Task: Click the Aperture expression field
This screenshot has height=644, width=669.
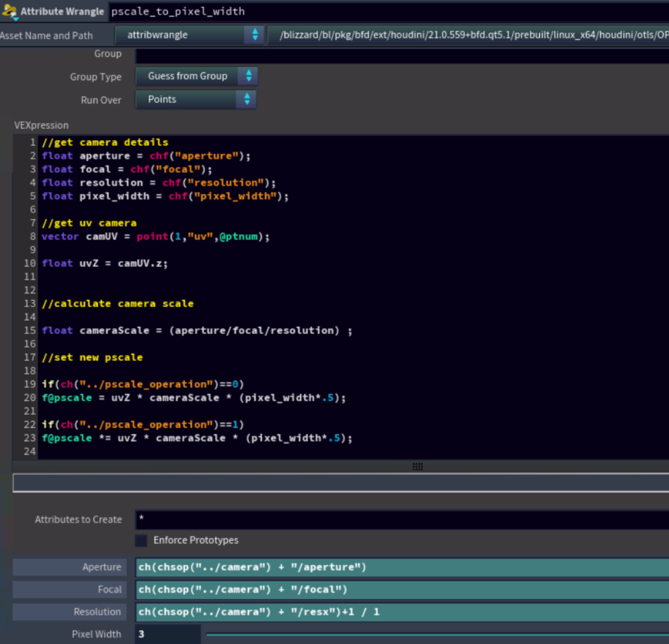Action: [x=401, y=567]
